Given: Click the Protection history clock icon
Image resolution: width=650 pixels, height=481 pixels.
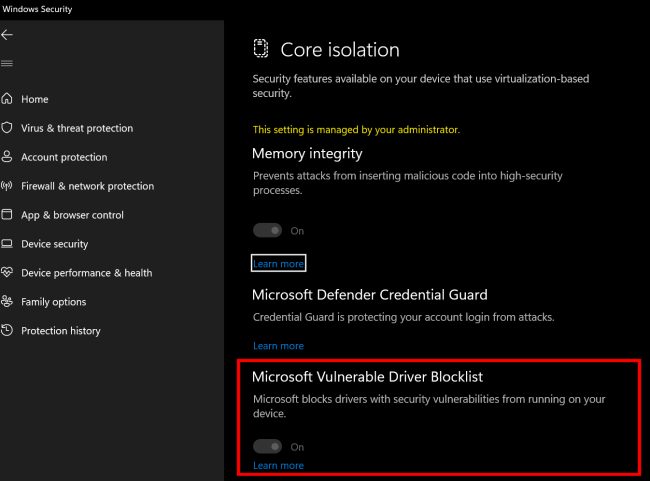Looking at the screenshot, I should tap(7, 330).
